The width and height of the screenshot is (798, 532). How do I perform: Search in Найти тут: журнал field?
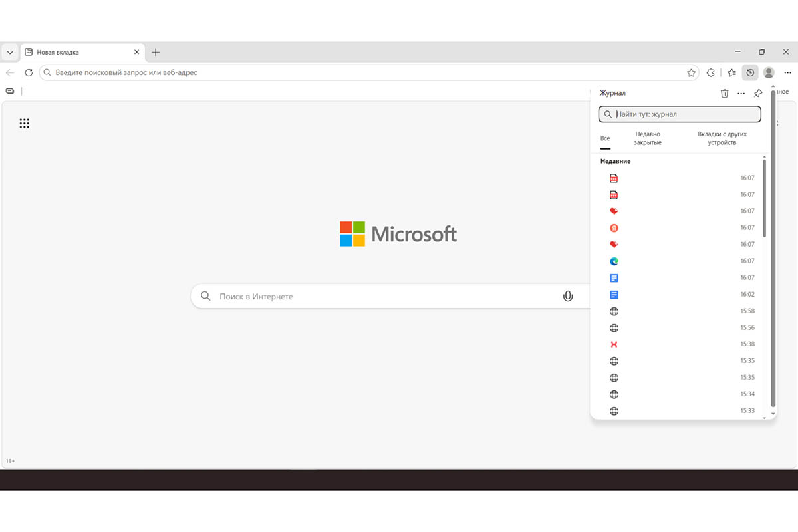click(x=680, y=114)
